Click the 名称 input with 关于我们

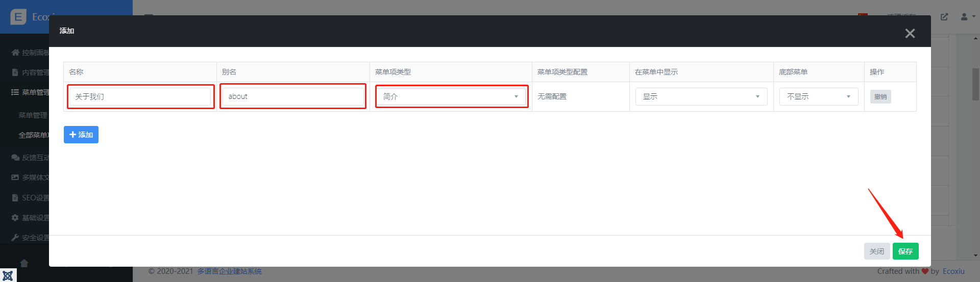[140, 96]
